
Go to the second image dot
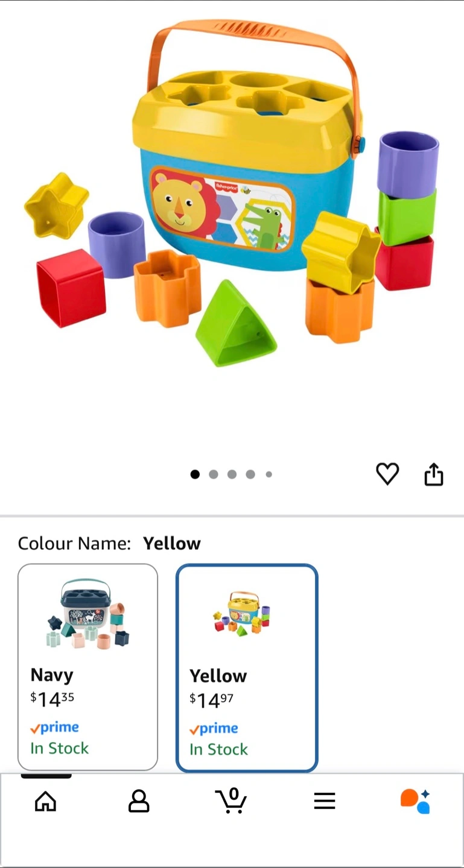[214, 474]
